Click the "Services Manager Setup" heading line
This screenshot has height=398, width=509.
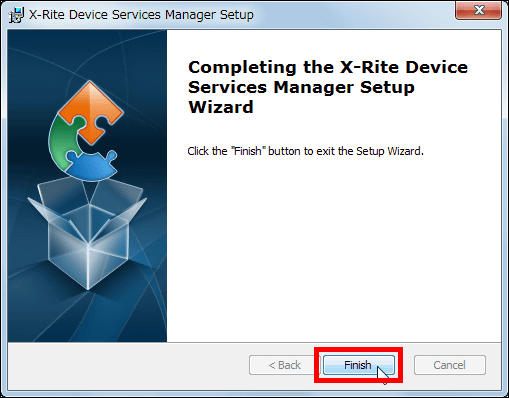[x=301, y=88]
